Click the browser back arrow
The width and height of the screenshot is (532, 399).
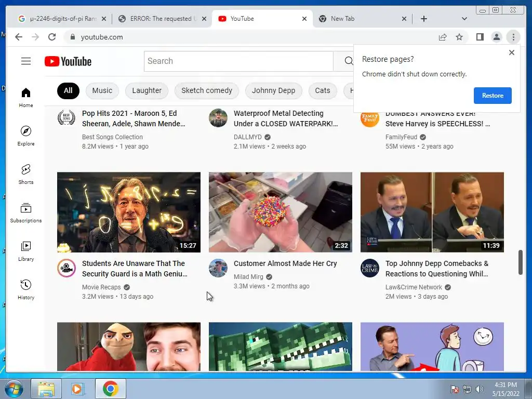19,37
